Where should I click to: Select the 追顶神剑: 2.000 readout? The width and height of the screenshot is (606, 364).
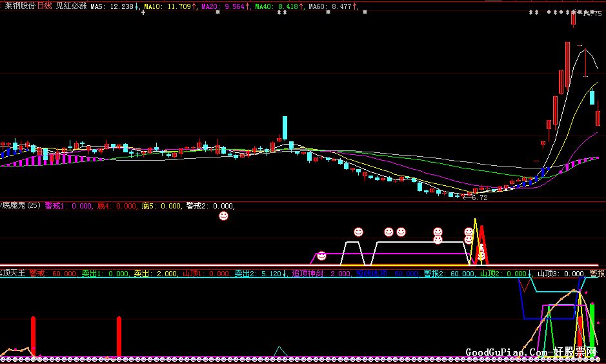coord(321,274)
